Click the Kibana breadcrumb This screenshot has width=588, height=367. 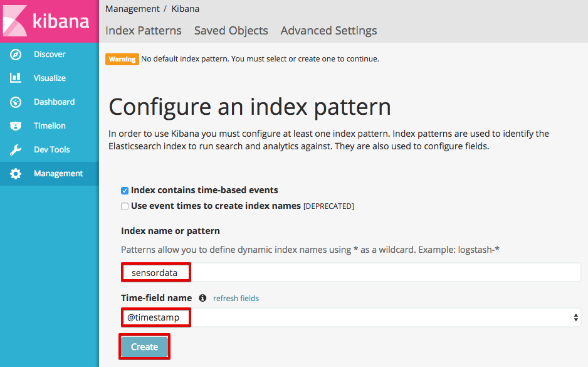pos(186,9)
